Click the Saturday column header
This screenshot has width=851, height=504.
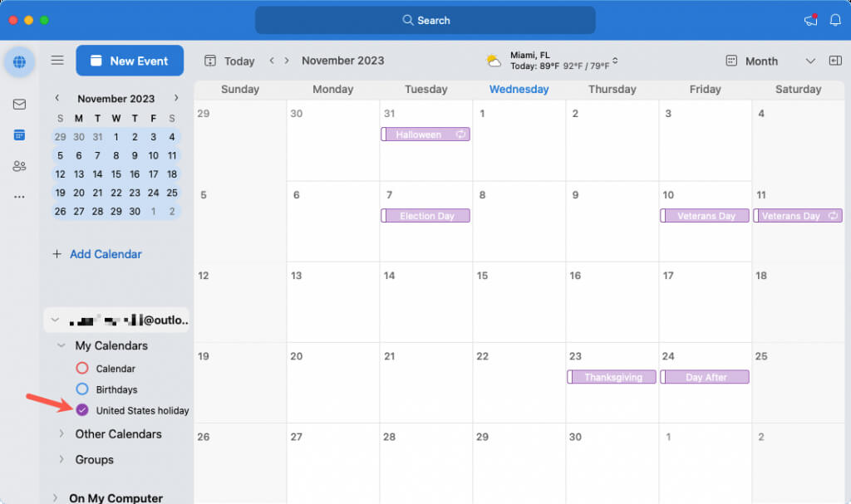[798, 89]
